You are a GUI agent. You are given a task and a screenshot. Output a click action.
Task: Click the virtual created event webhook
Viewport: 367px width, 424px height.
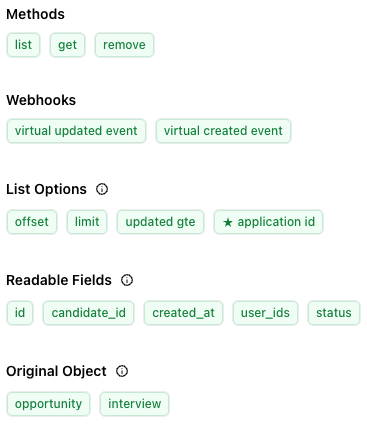pos(223,131)
